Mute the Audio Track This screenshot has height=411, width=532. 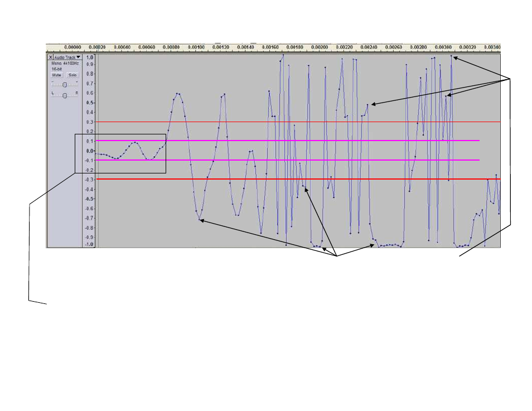(56, 75)
